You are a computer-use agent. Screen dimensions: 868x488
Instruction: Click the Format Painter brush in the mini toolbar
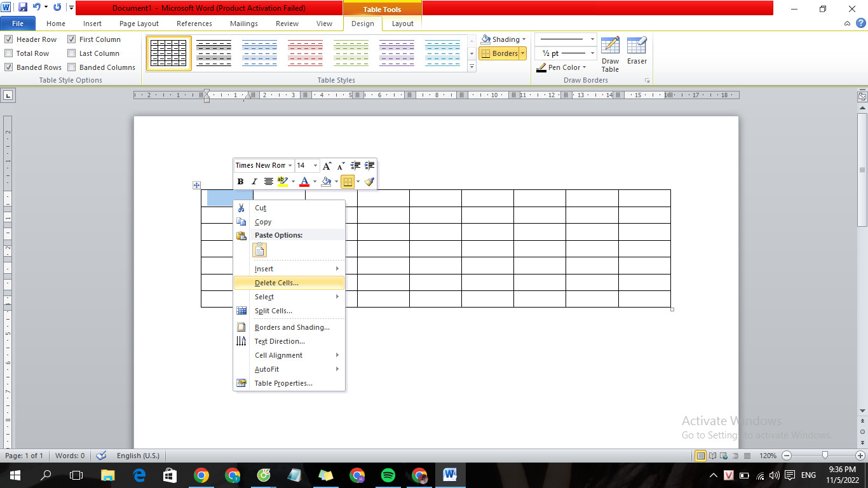pos(369,182)
